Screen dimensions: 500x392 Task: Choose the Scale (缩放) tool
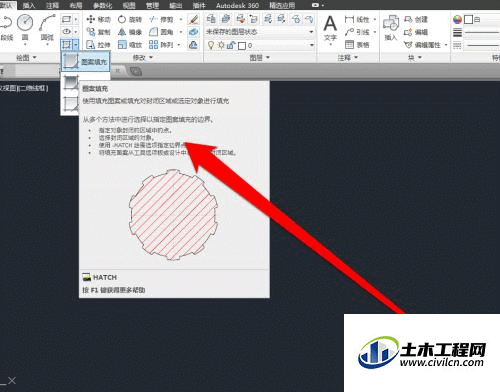click(x=130, y=45)
